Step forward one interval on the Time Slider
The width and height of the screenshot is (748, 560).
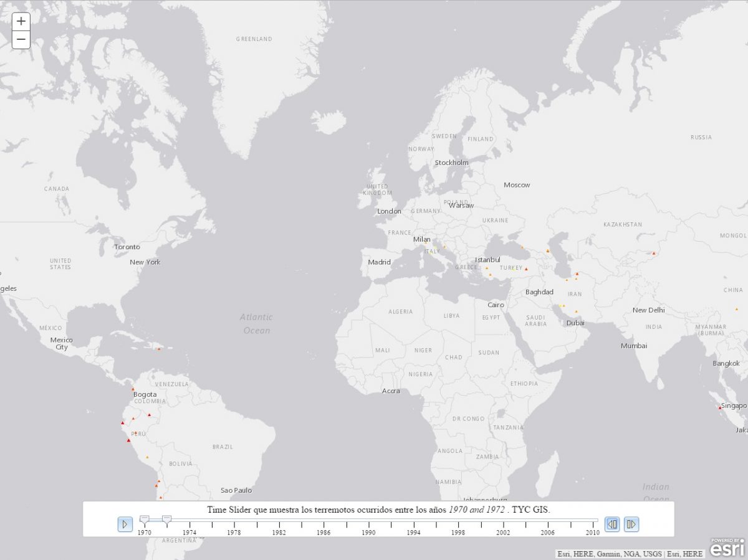pos(631,524)
